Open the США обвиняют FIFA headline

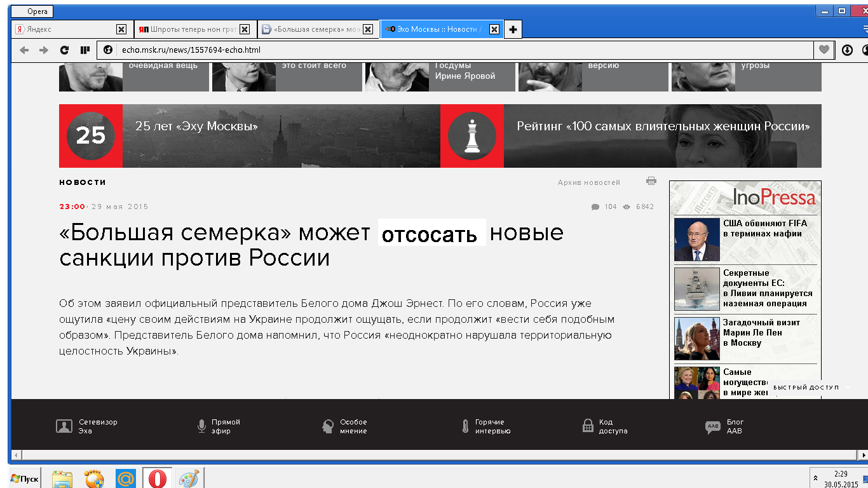tap(765, 229)
